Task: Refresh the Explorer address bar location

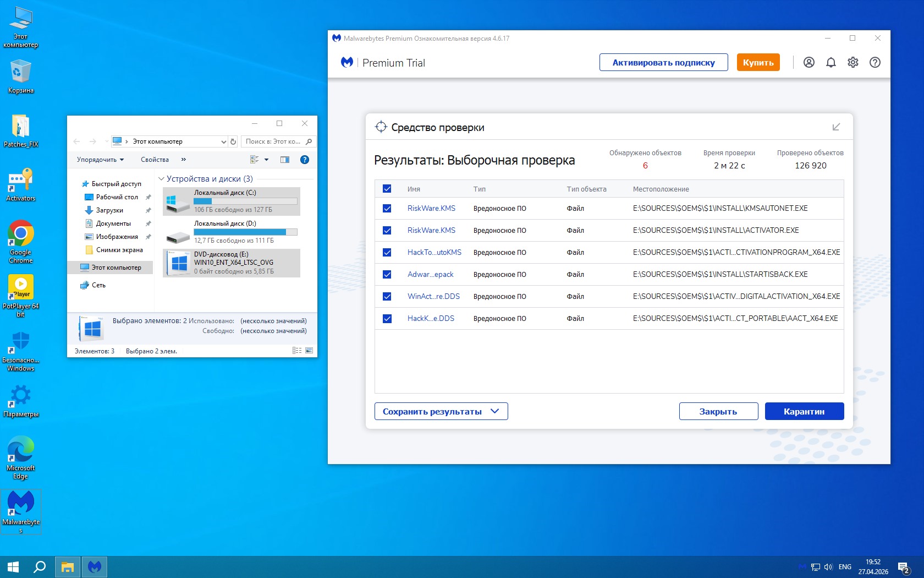Action: click(233, 141)
